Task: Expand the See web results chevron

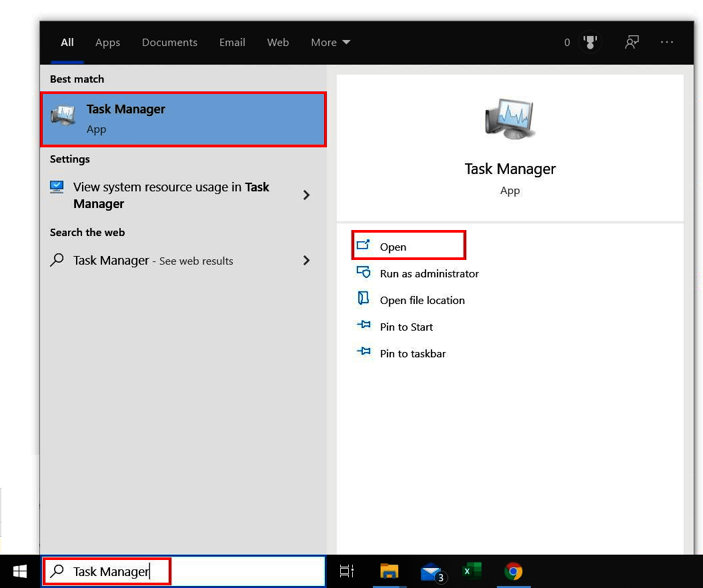Action: click(306, 261)
